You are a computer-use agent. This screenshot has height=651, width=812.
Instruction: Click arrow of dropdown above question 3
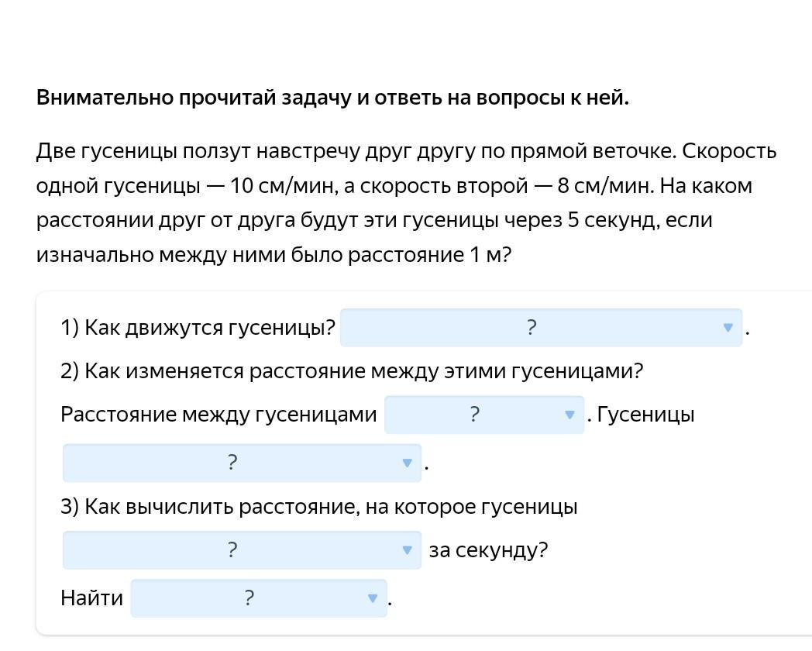pos(407,463)
